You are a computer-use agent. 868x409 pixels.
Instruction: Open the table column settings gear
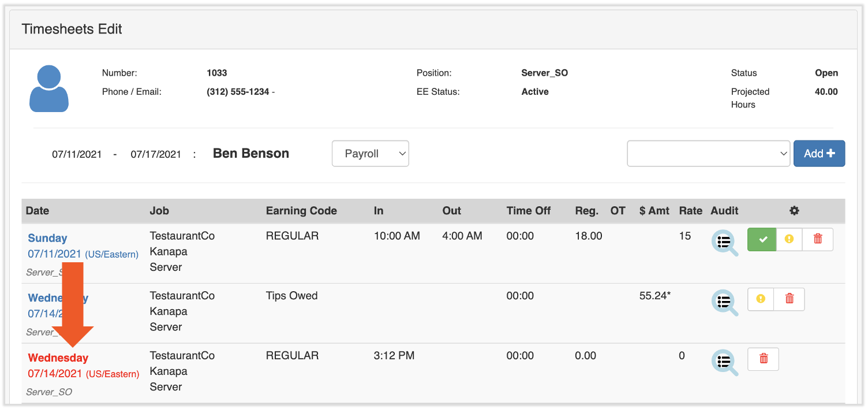coord(794,210)
